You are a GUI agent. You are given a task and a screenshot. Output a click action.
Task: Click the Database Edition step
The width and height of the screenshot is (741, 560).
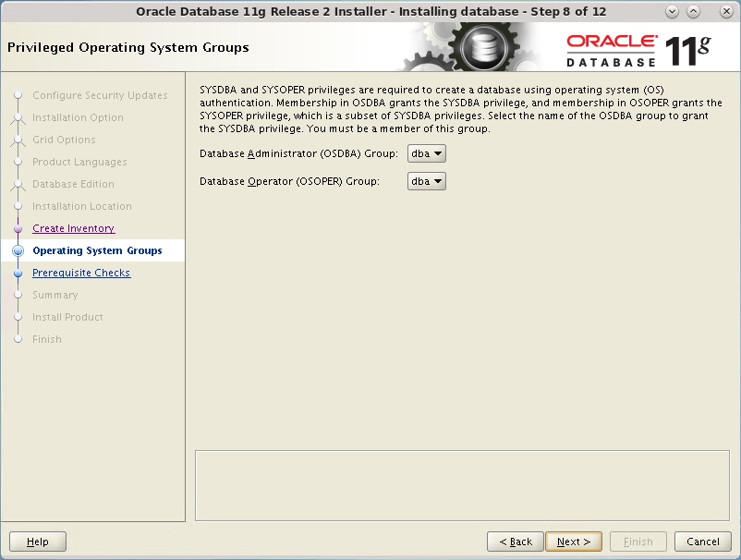click(73, 184)
